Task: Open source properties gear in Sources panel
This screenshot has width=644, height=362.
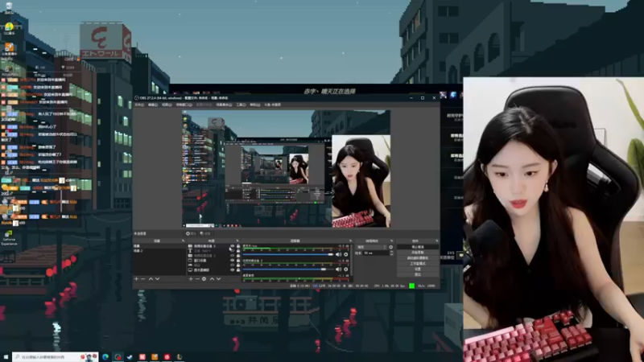Action: coord(204,278)
